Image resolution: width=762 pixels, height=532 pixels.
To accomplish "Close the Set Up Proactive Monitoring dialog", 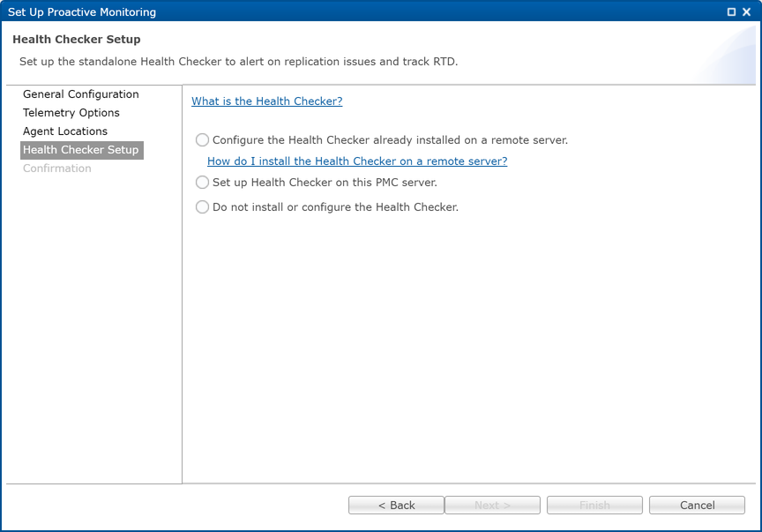I will pyautogui.click(x=747, y=11).
